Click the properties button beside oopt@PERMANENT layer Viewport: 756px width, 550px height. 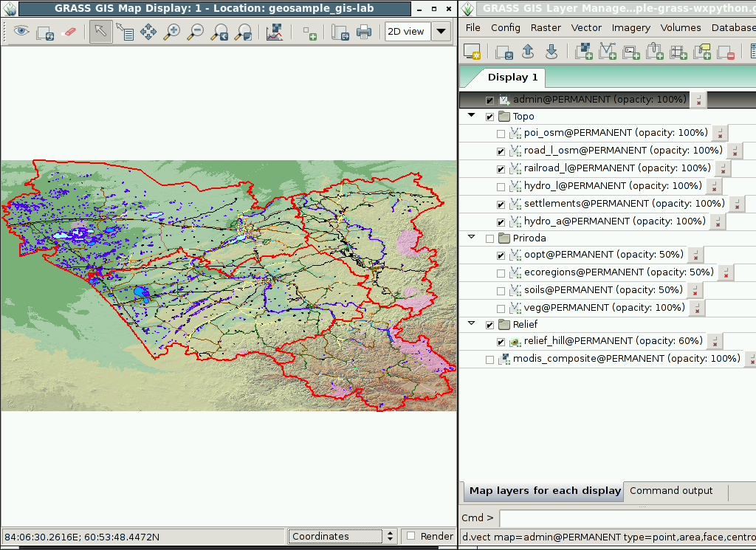(695, 255)
